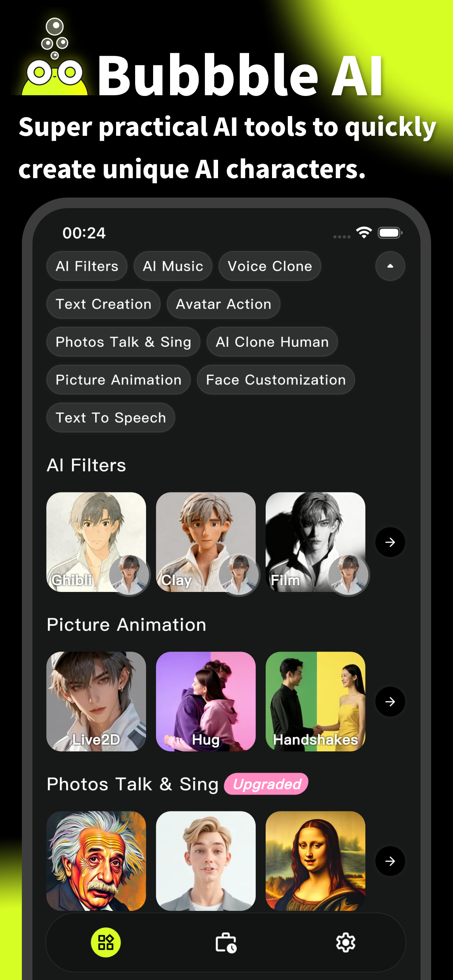Tap the battery status icon
This screenshot has height=980, width=453.
(x=390, y=233)
